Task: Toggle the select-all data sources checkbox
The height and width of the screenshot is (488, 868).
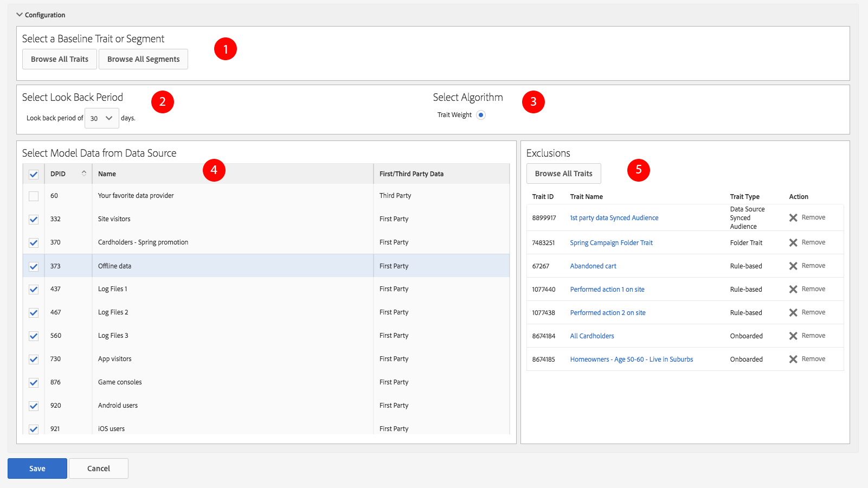Action: (x=34, y=175)
